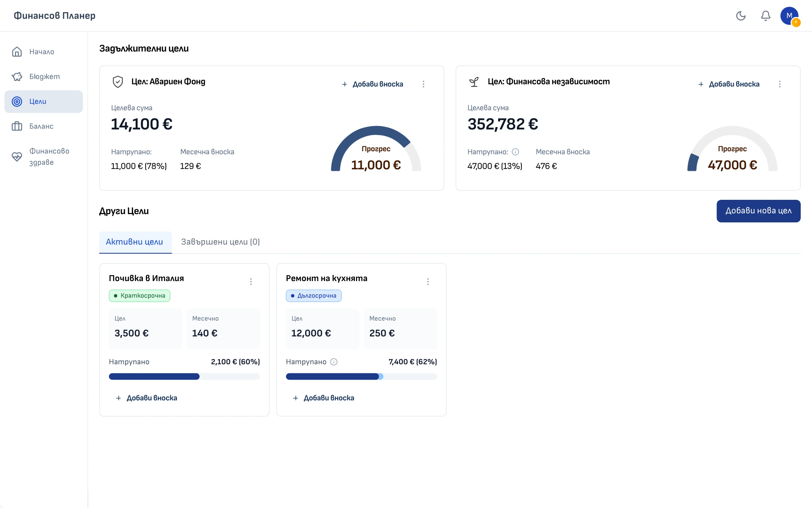Select Цели in the sidebar

click(x=44, y=101)
